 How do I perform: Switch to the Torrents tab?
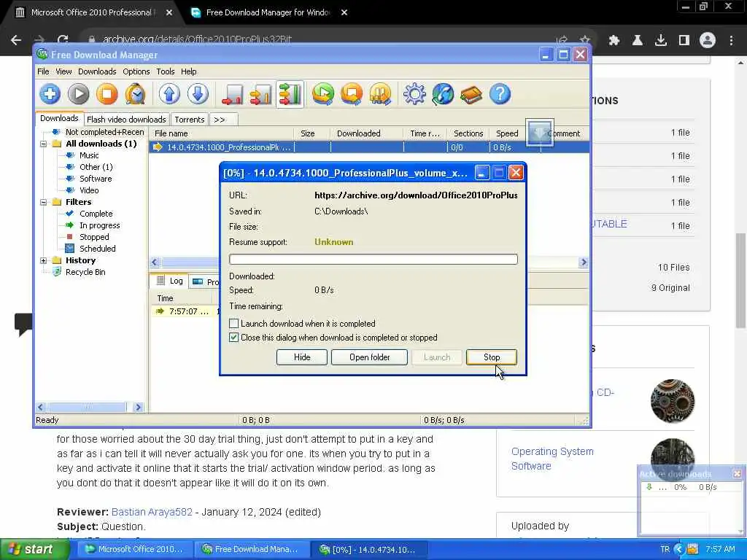[x=189, y=120]
